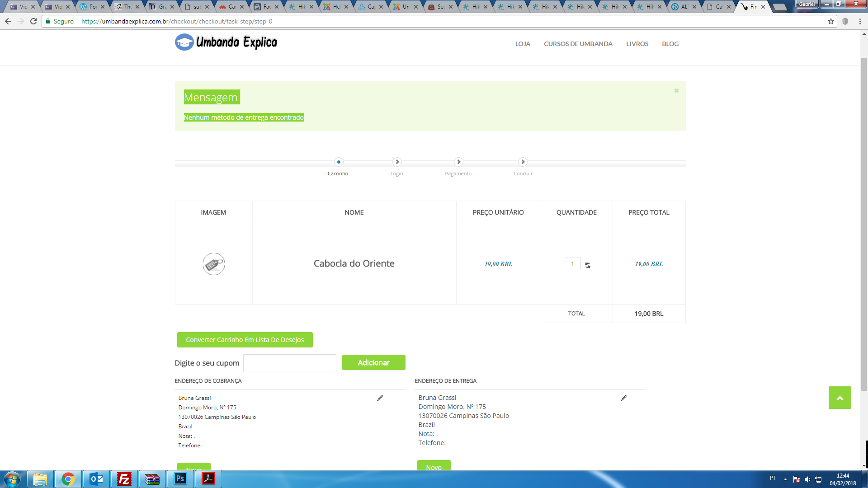
Task: Go to the Concluir checkout step
Action: (523, 162)
